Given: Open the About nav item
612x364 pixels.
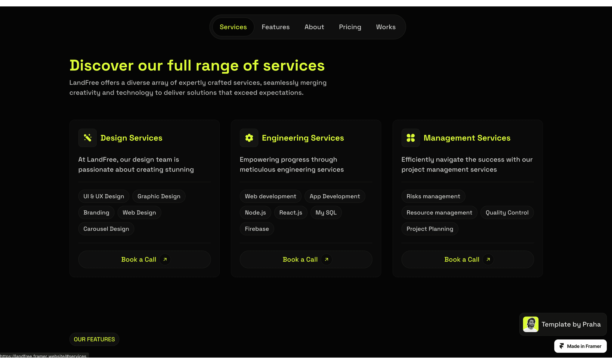Looking at the screenshot, I should click(x=314, y=27).
